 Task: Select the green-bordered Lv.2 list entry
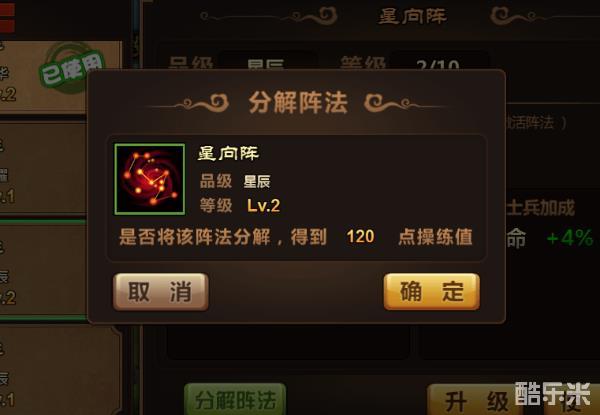pyautogui.click(x=43, y=270)
